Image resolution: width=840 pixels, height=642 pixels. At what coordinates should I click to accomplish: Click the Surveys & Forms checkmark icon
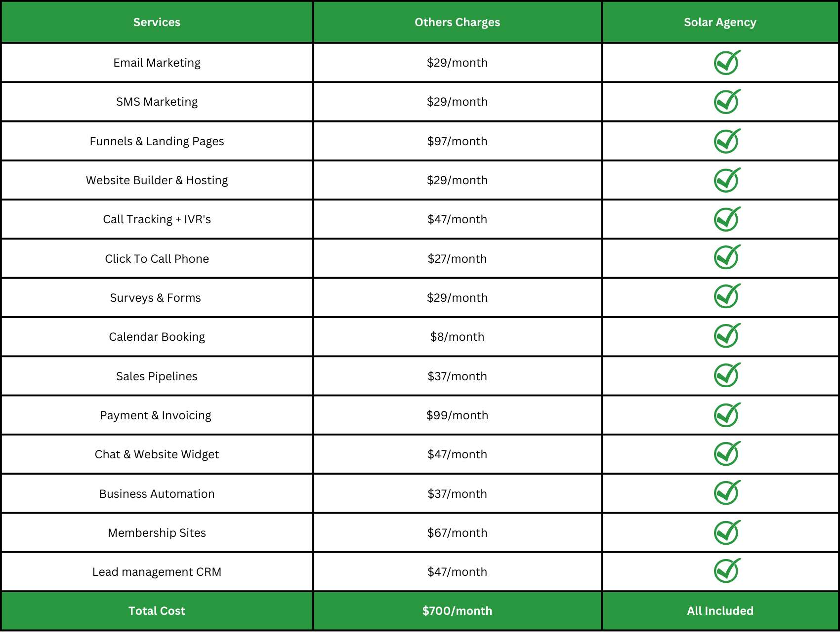(727, 296)
